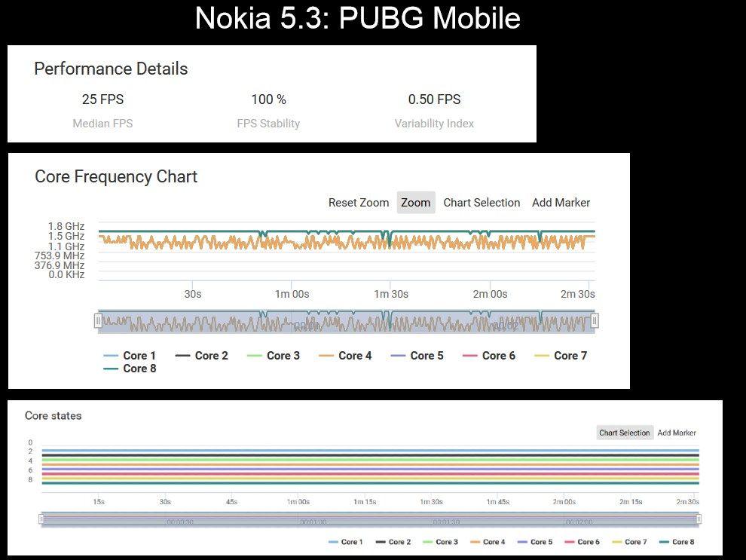Click the 1m 45s label in Core states

click(x=498, y=502)
